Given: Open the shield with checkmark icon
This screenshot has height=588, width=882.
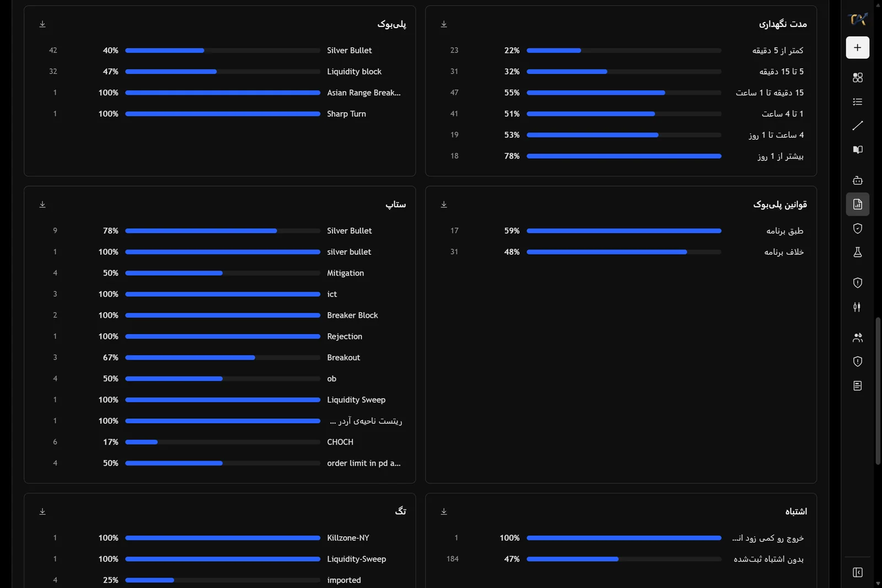Looking at the screenshot, I should [x=857, y=228].
